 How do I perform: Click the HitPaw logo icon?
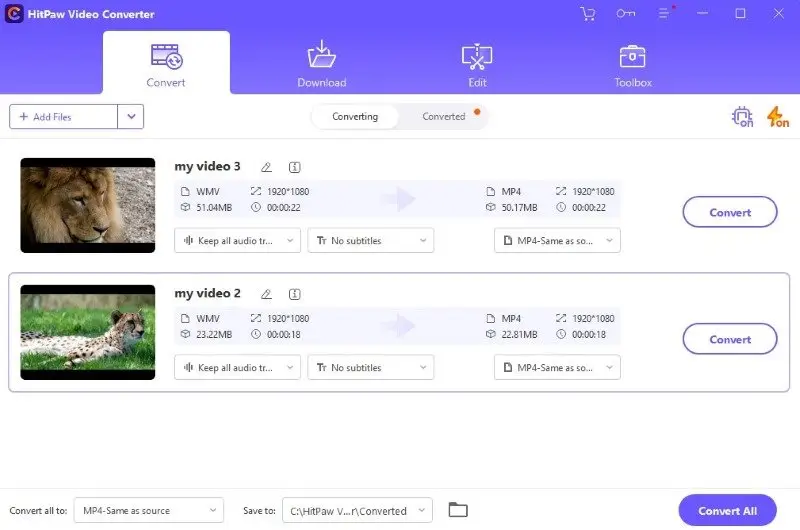(x=14, y=14)
